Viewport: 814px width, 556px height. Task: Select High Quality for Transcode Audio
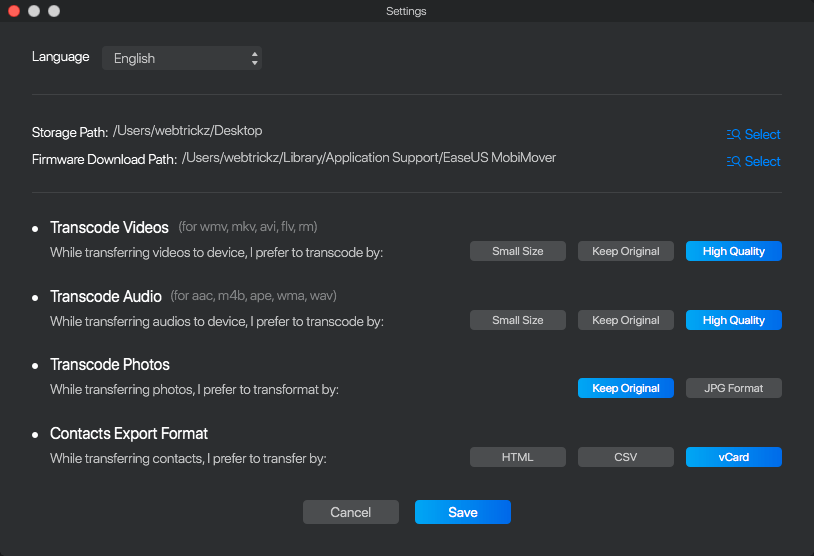point(734,320)
